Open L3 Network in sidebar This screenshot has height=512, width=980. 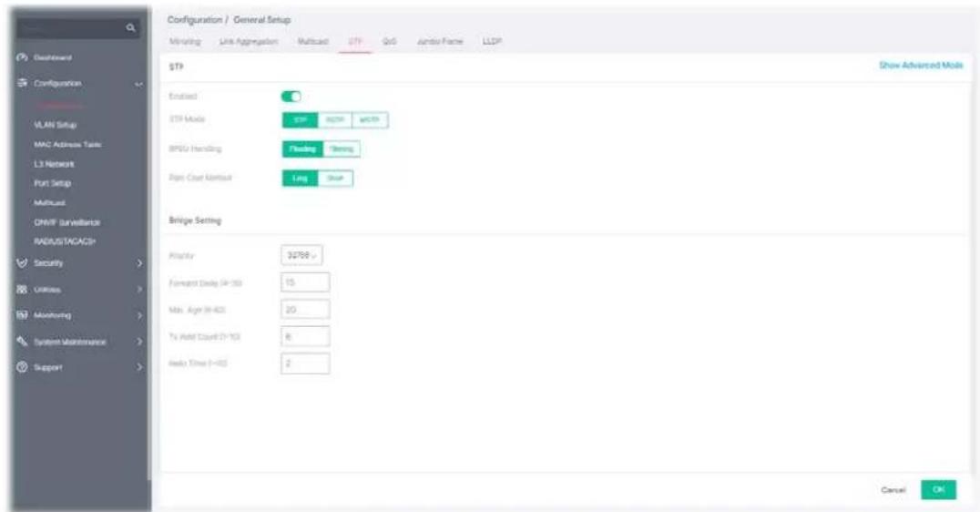54,164
